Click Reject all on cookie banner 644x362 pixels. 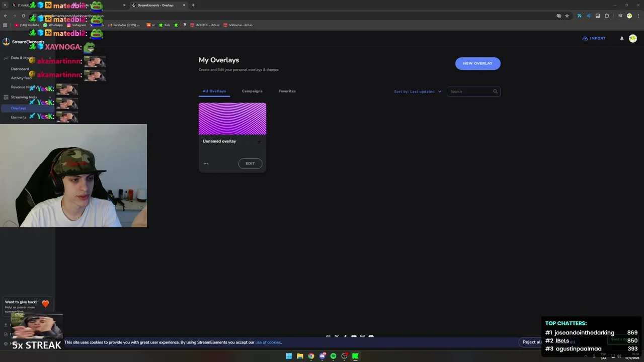(532, 342)
